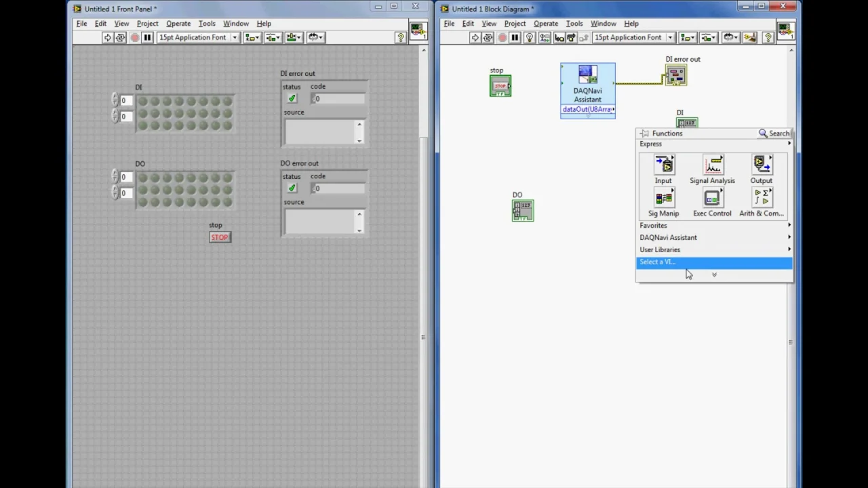Select DI error out terminal on diagram
The height and width of the screenshot is (488, 868).
point(676,75)
